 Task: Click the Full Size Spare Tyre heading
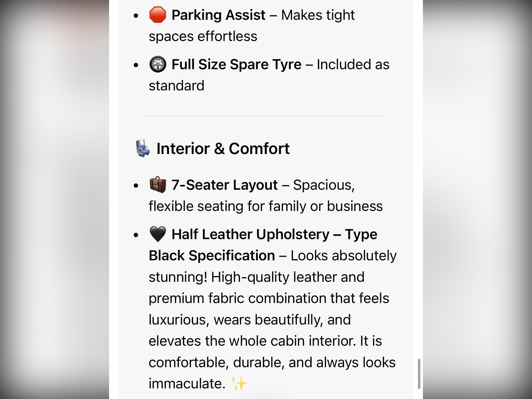[236, 64]
